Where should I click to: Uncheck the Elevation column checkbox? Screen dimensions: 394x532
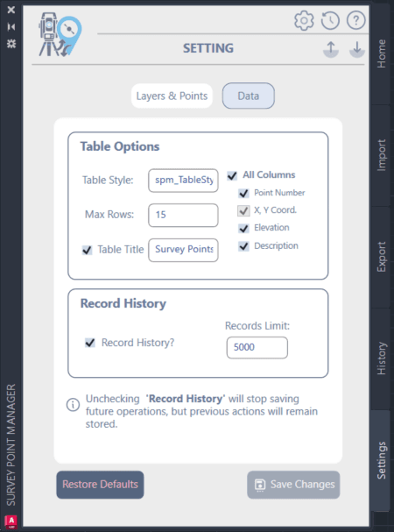[x=243, y=228]
